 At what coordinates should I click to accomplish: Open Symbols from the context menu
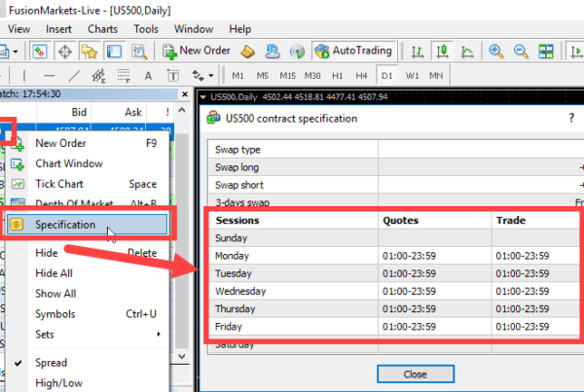coord(88,314)
